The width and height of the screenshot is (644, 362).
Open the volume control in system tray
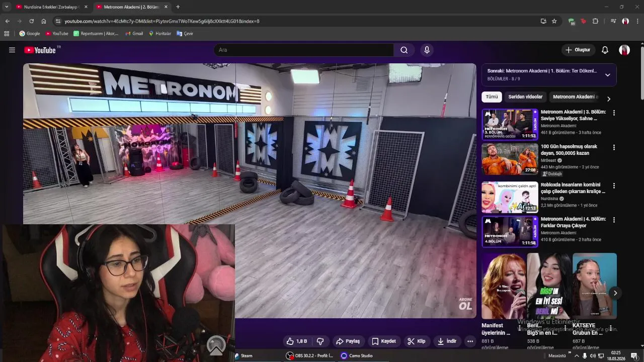tap(592, 356)
